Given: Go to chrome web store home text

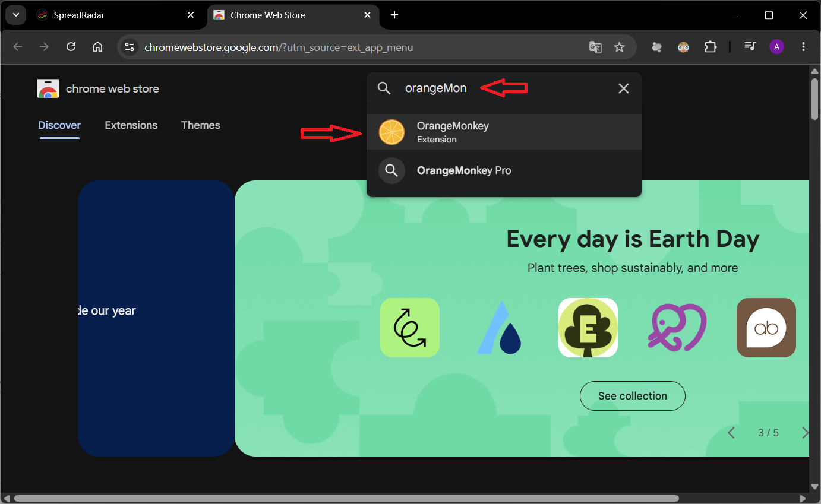Looking at the screenshot, I should click(112, 89).
